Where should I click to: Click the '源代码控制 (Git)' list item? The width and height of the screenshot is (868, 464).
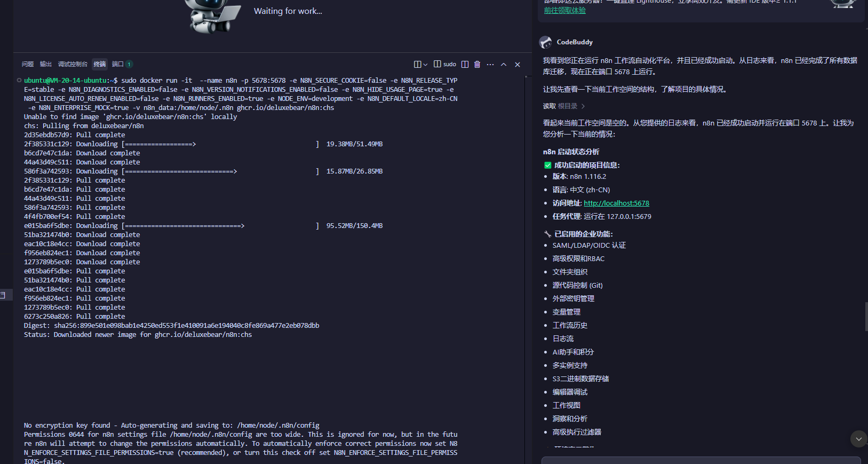(577, 285)
